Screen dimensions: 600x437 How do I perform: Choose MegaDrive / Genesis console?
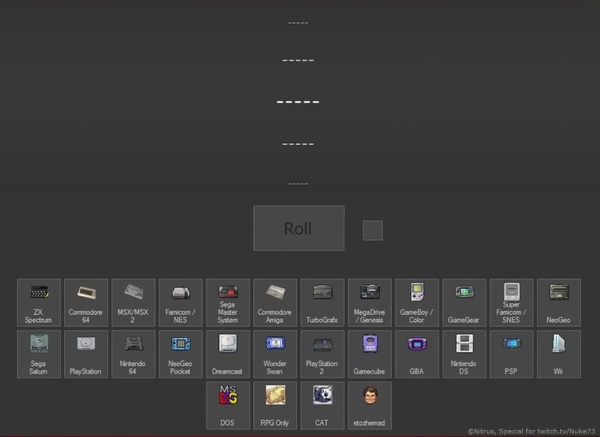(369, 303)
